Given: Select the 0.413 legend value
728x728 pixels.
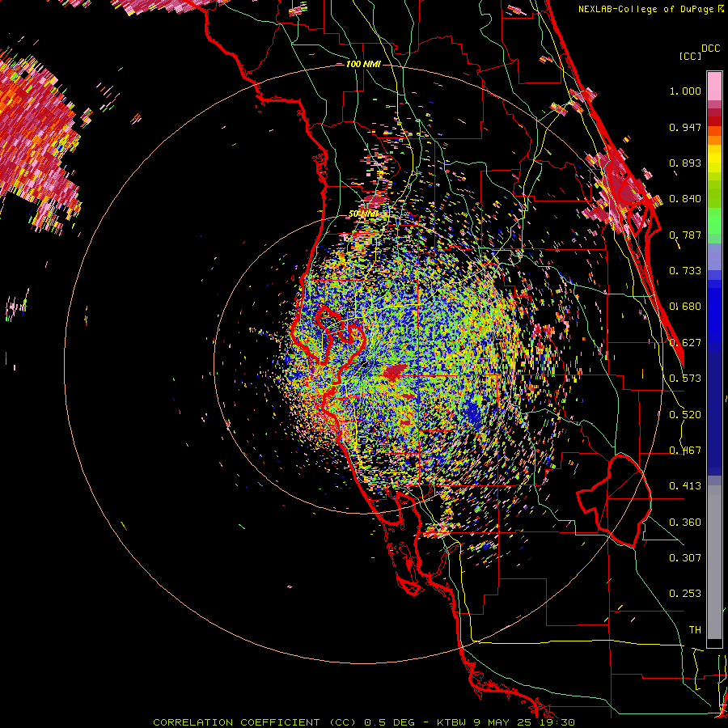Looking at the screenshot, I should point(685,486).
